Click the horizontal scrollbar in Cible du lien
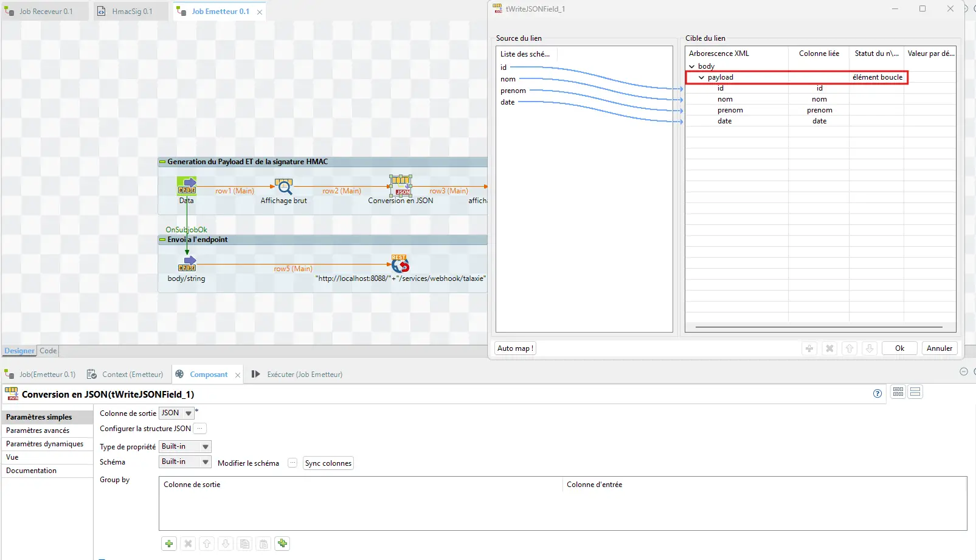 pos(819,327)
